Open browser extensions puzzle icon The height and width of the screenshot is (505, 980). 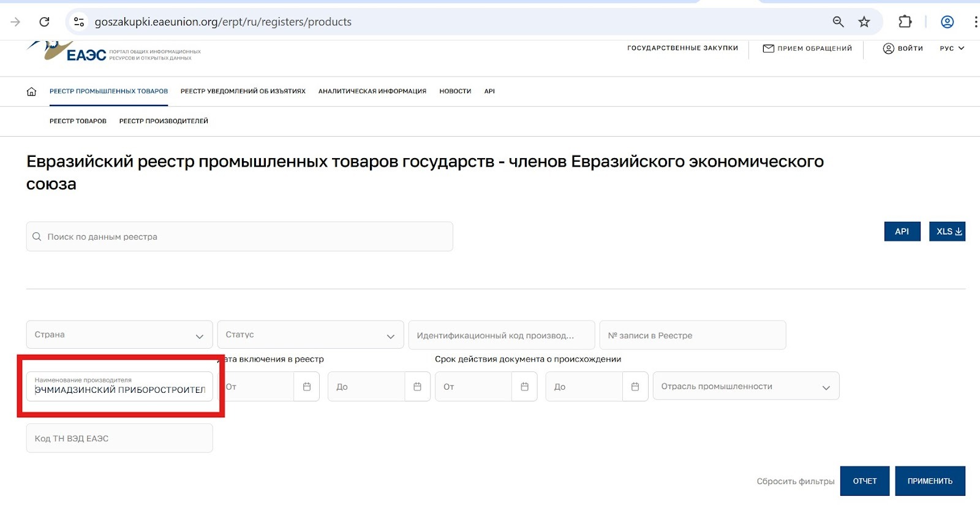click(905, 22)
